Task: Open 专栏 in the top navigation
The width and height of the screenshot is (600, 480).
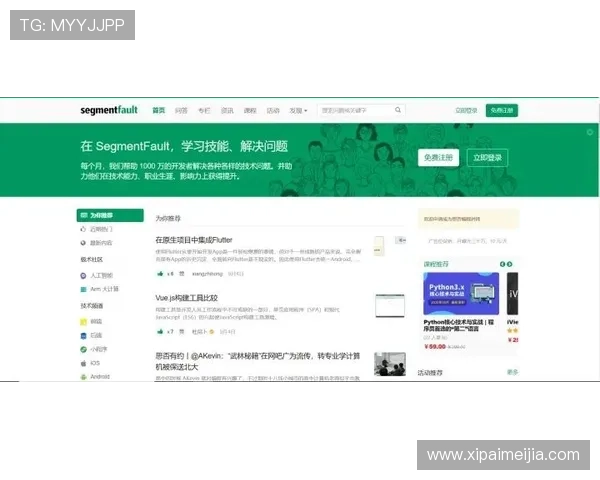Action: pos(204,111)
